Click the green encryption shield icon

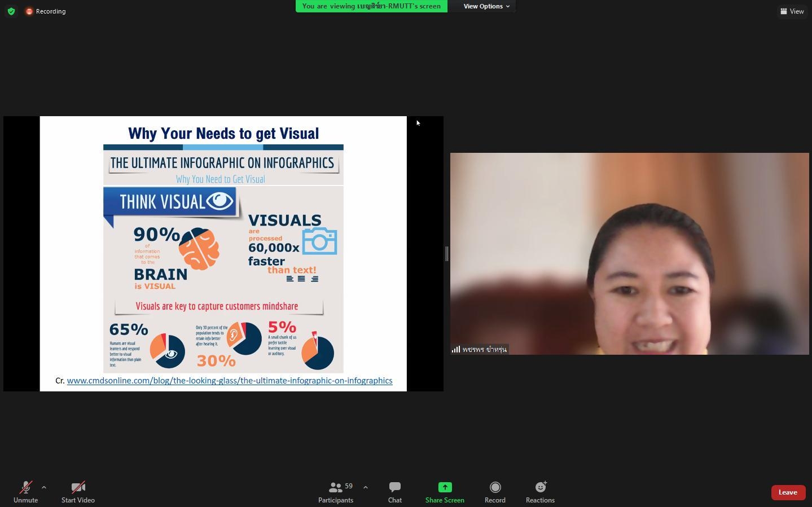click(x=11, y=11)
